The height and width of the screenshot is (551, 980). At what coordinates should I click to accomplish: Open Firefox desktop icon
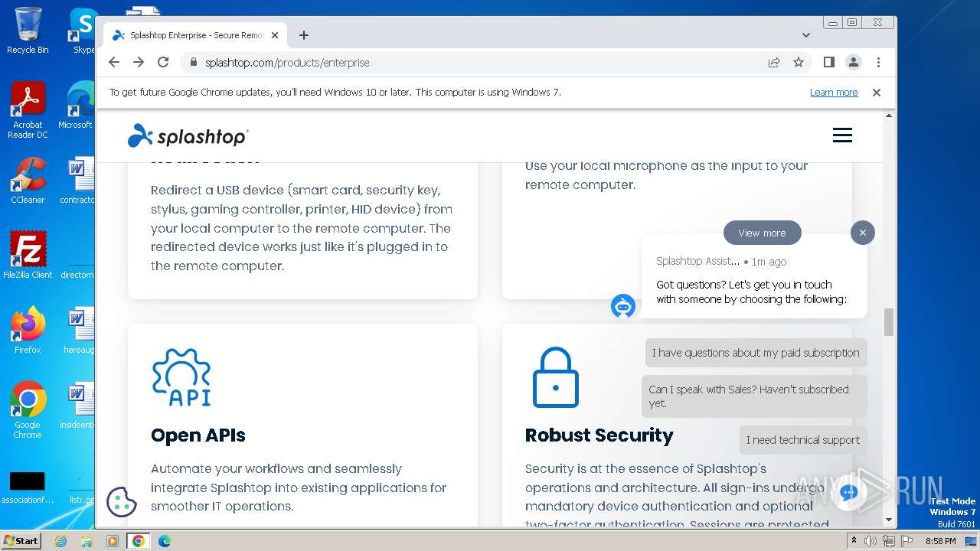click(x=28, y=331)
